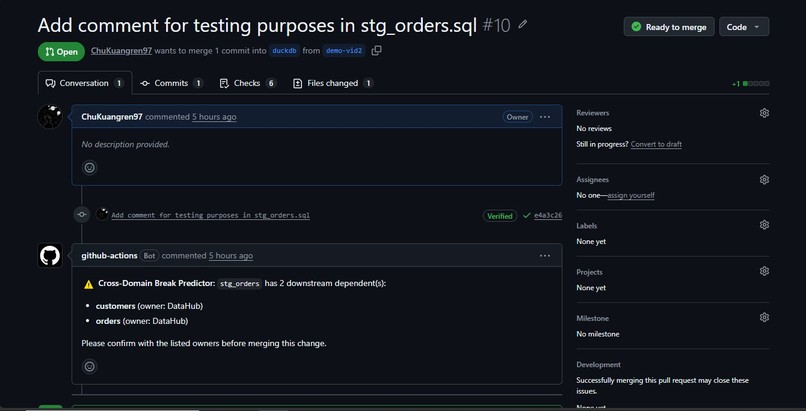Open commit hash e4a3c26
Screen dimensions: 806x411
point(548,216)
